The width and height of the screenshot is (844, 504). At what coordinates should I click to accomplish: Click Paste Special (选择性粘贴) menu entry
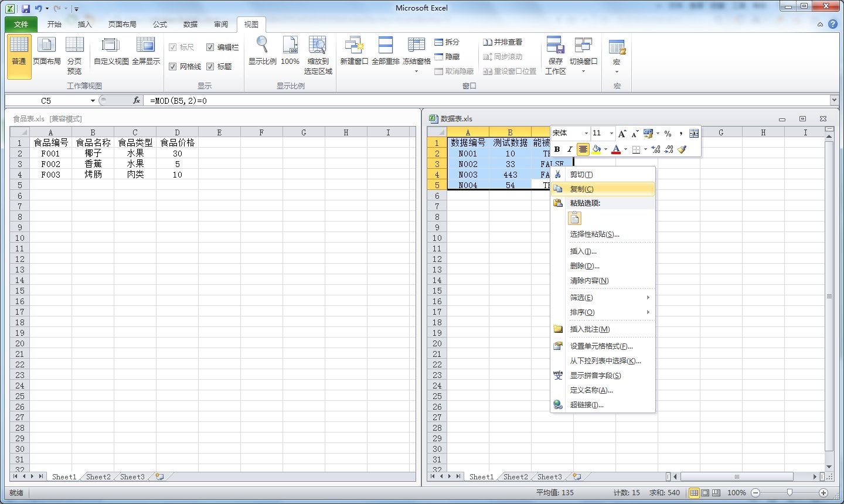click(594, 234)
